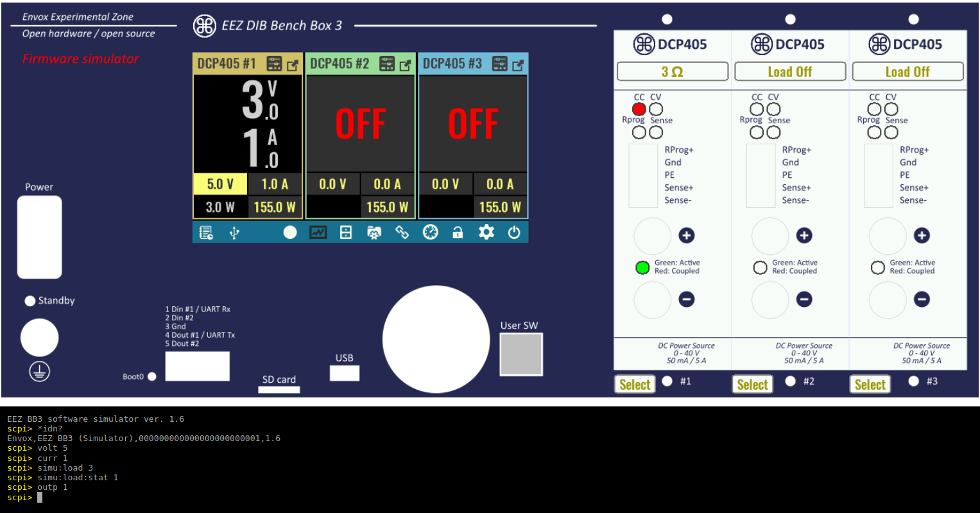Viewport: 980px width, 513px height.
Task: Toggle the OFF output of DCP405 #3
Action: [473, 124]
